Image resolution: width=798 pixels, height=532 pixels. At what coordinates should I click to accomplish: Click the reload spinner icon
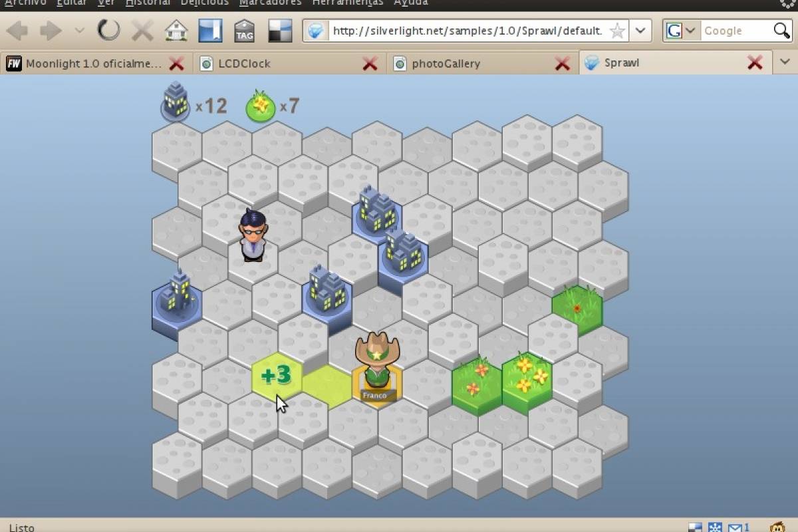[108, 31]
